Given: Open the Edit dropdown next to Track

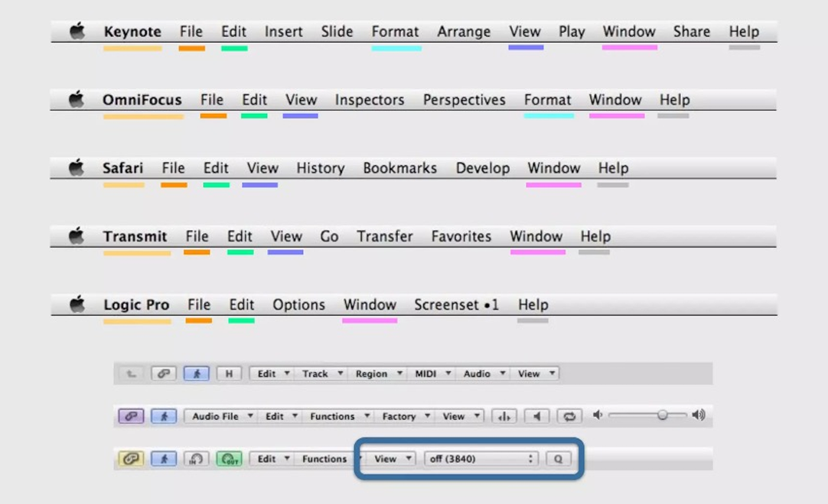Looking at the screenshot, I should [x=272, y=374].
